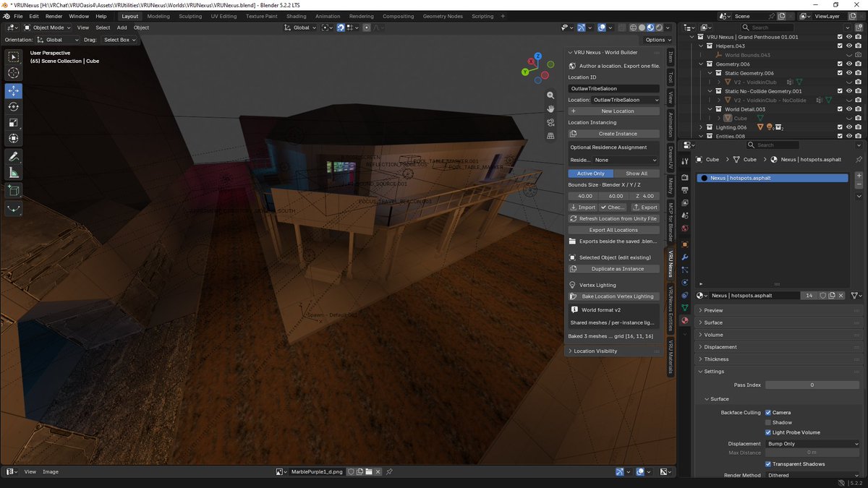Open the Shading workspace tab
Screen dimensions: 868x488
point(296,16)
